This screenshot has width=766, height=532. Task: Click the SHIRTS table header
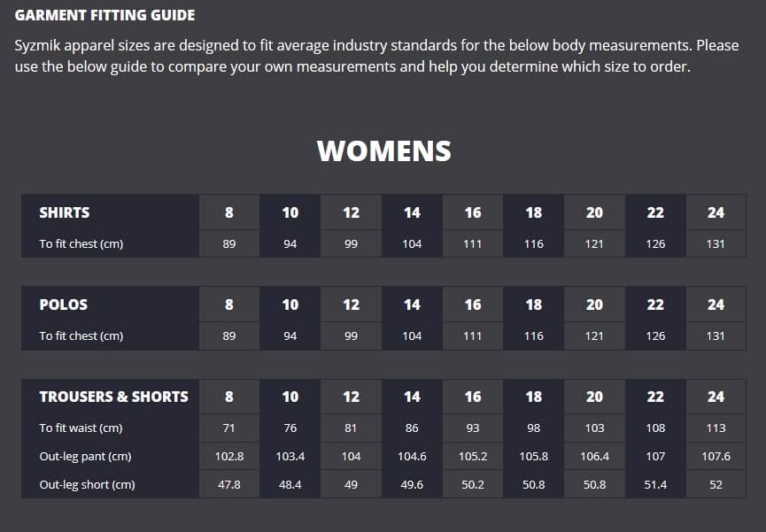(65, 212)
